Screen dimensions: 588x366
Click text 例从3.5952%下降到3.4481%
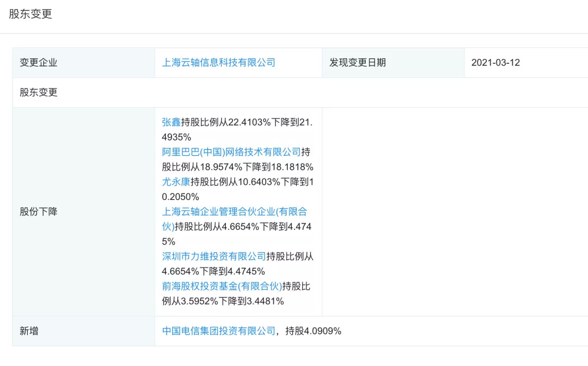pyautogui.click(x=223, y=301)
